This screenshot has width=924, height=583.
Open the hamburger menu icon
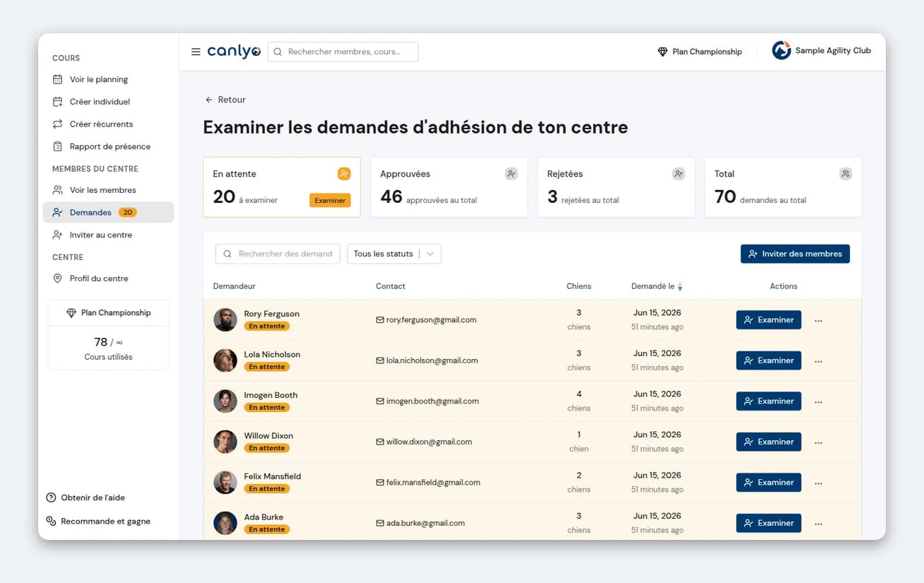point(196,52)
